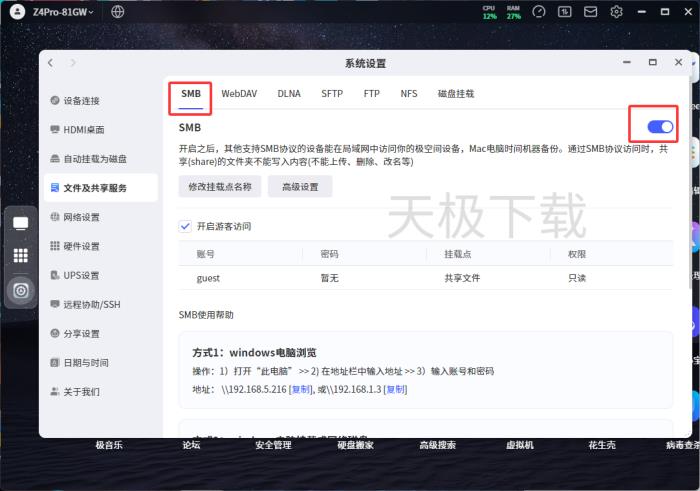Click the transfer tasks icon in top bar
700x491 pixels.
point(565,12)
